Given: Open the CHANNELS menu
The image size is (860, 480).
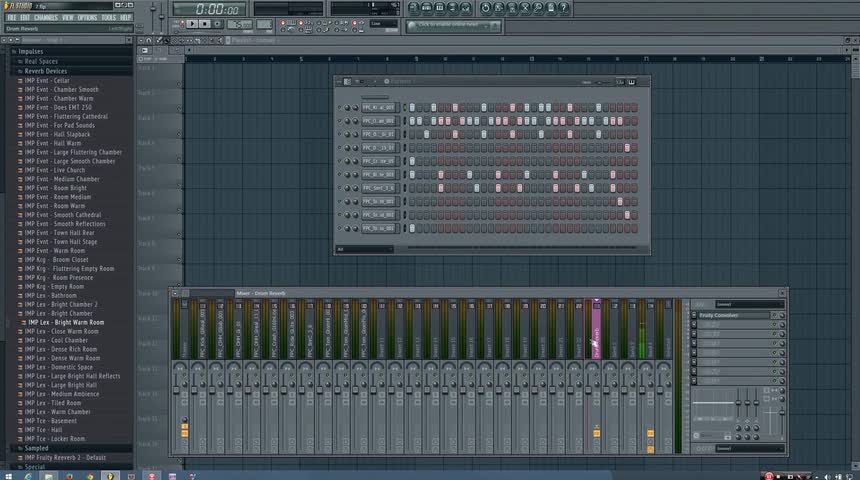Looking at the screenshot, I should pos(46,18).
